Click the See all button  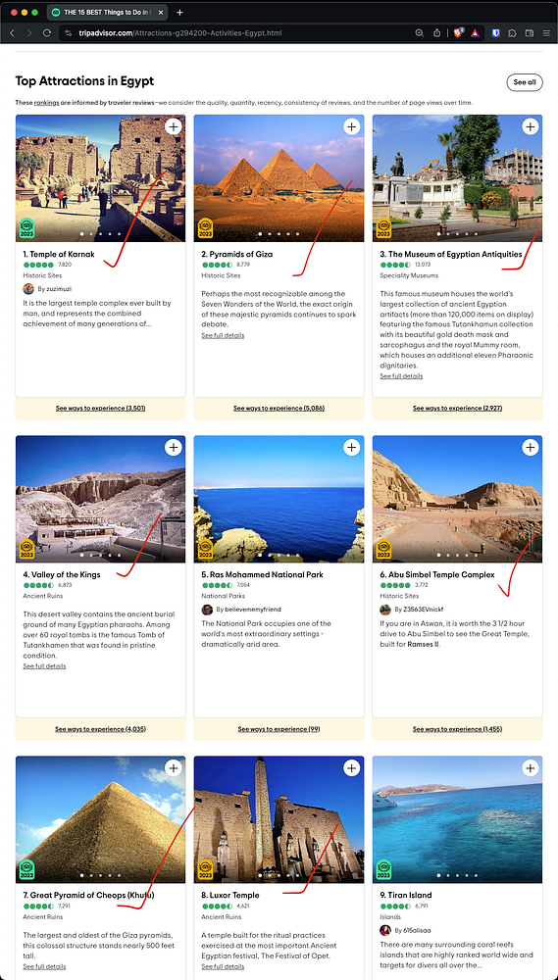click(525, 82)
